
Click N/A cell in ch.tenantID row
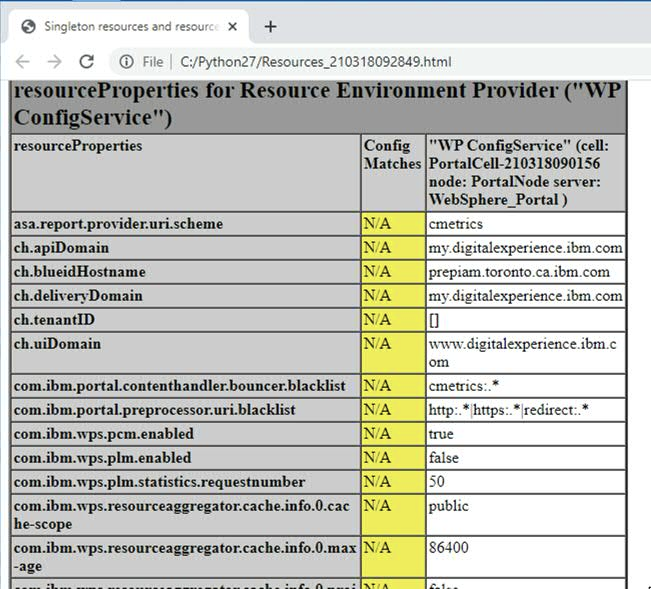click(x=393, y=320)
